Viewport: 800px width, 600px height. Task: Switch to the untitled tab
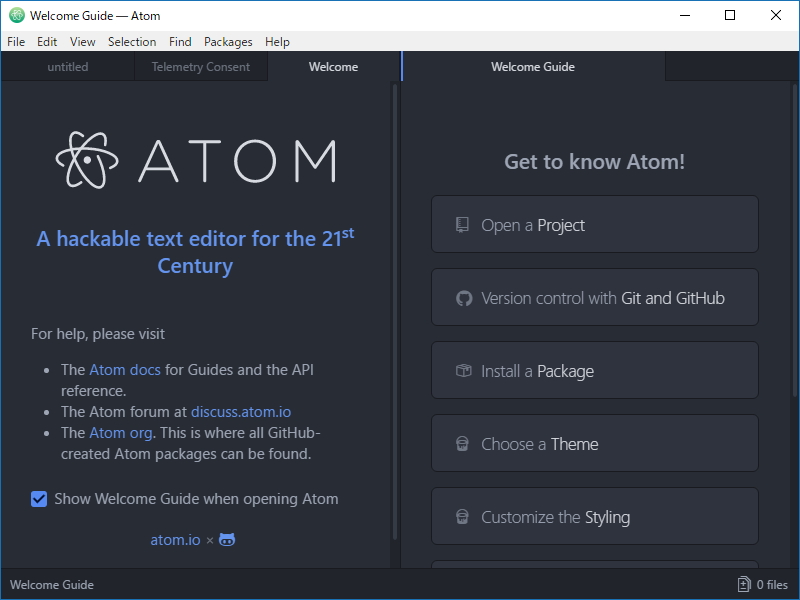pyautogui.click(x=67, y=67)
